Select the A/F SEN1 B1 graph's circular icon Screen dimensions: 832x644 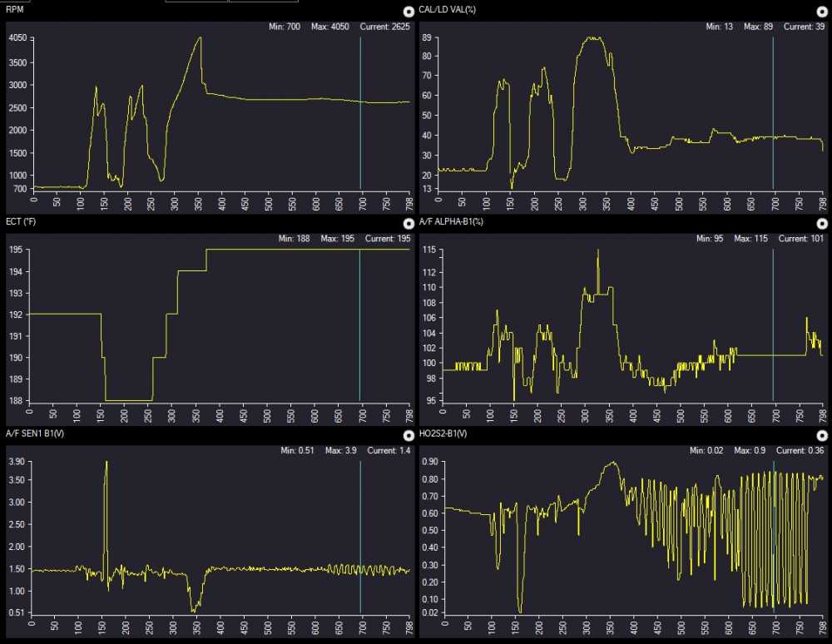point(408,435)
